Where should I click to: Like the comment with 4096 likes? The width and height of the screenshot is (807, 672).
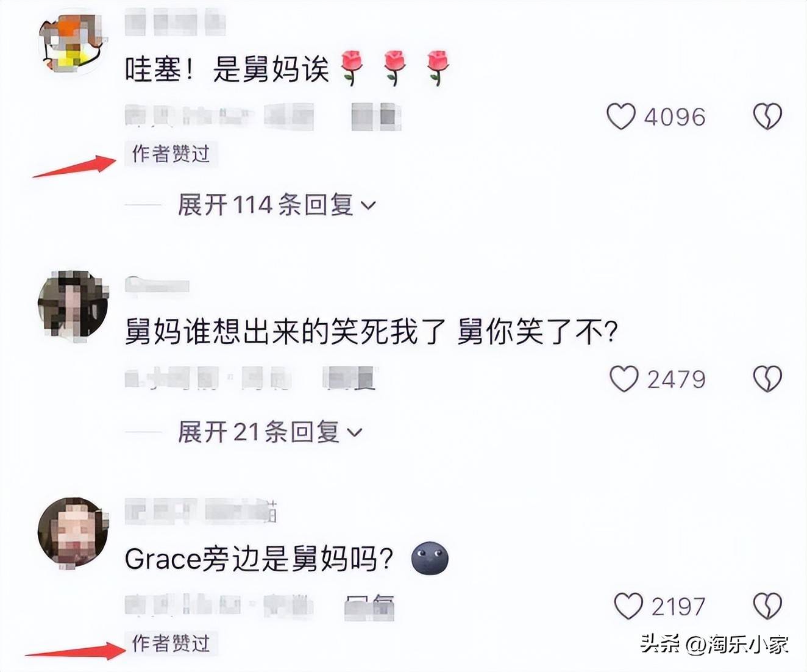(x=621, y=116)
